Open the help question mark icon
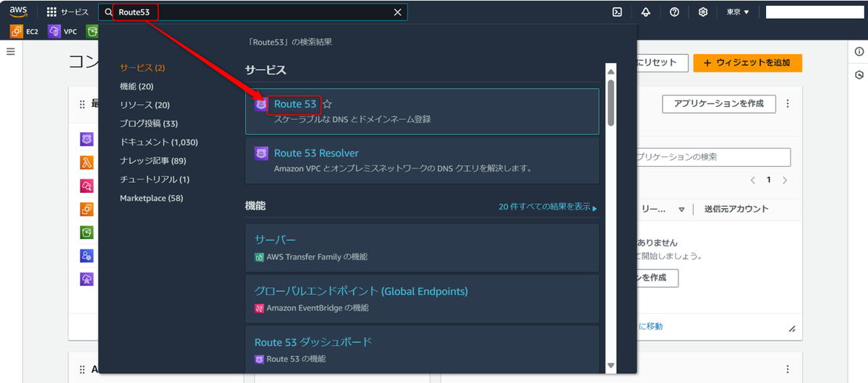868x383 pixels. click(674, 12)
